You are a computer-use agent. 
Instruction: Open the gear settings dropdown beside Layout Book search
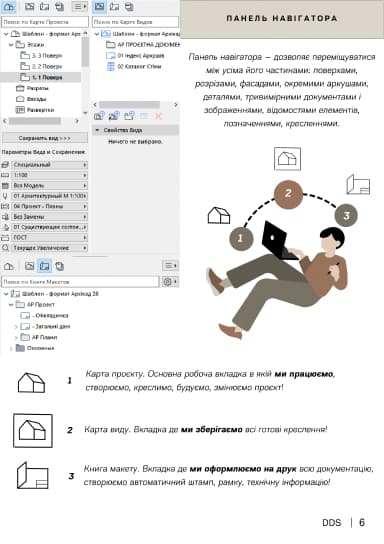[170, 282]
